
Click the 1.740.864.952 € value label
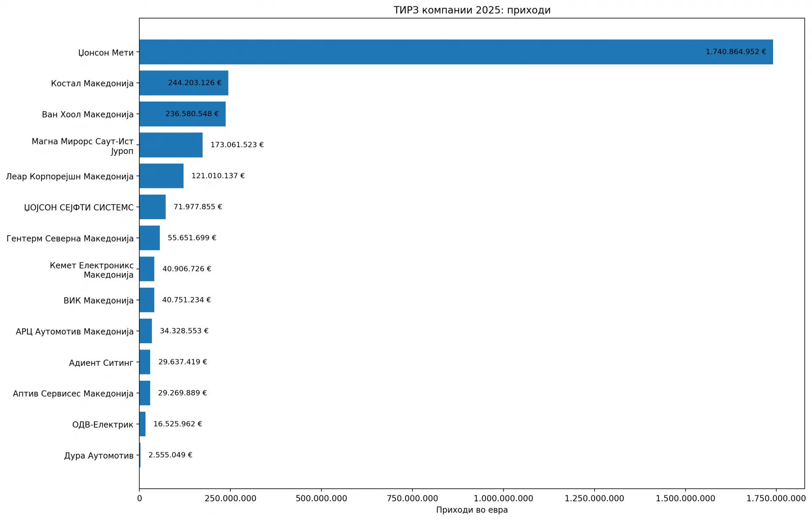pos(736,52)
